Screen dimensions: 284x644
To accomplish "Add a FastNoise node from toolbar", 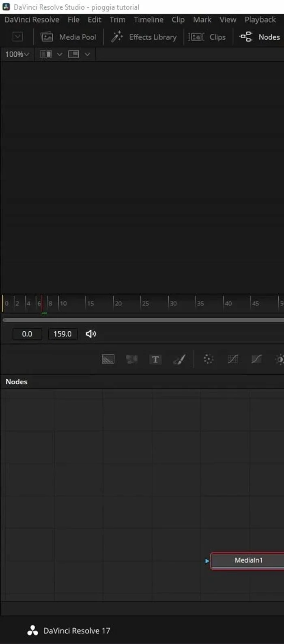I will coord(131,359).
